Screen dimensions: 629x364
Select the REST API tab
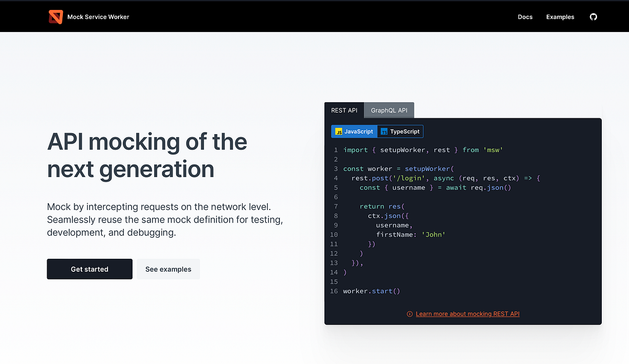point(344,111)
